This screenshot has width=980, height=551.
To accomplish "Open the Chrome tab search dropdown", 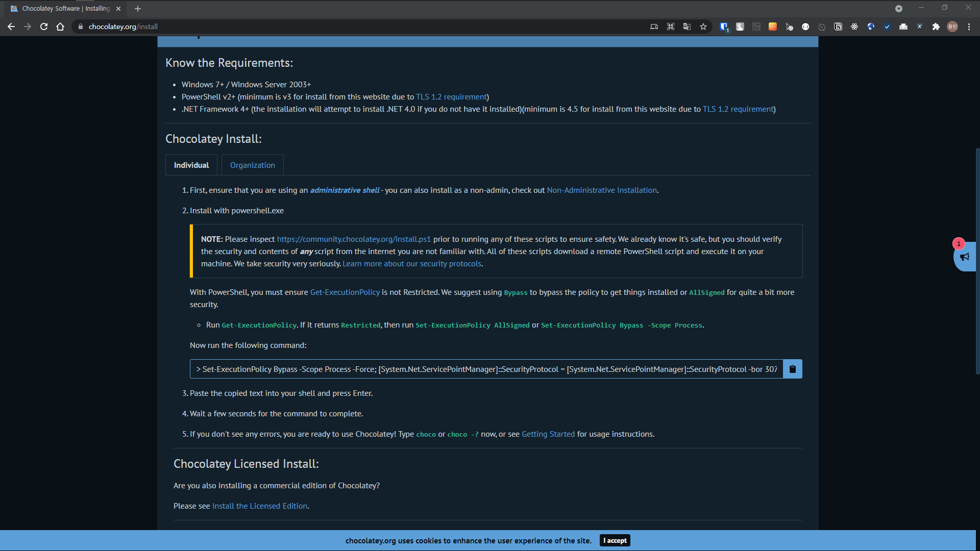I will (899, 9).
